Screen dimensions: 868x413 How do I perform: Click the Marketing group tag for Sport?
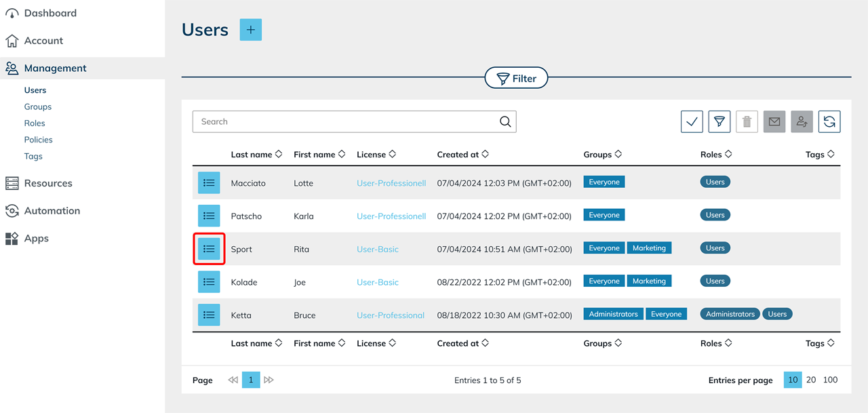click(x=649, y=248)
